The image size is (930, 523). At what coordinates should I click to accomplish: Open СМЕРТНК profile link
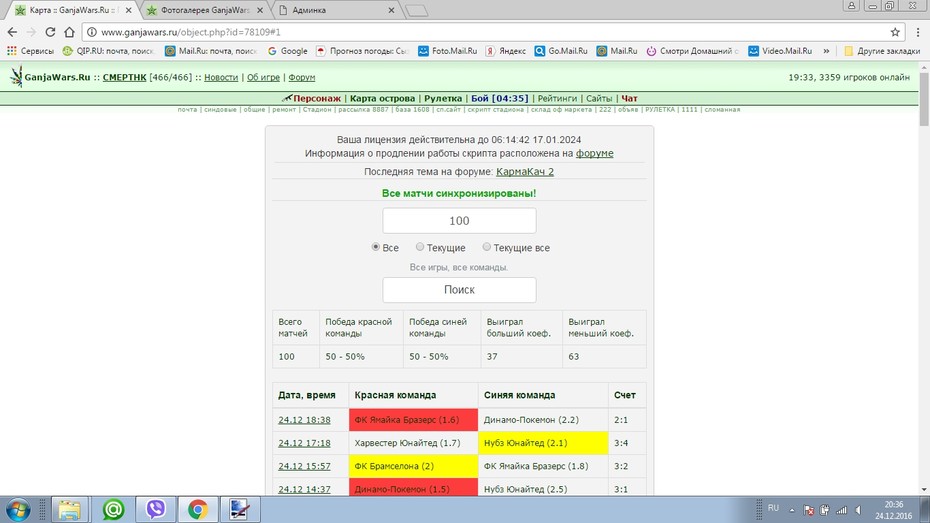pos(125,77)
